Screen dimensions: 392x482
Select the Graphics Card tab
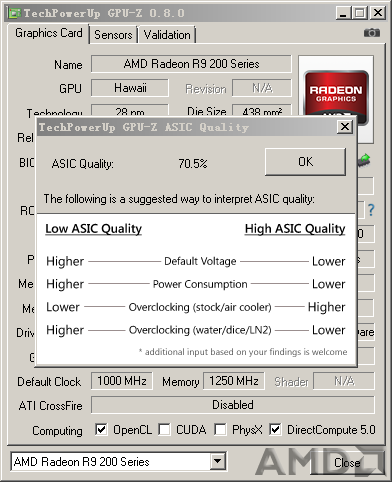[x=49, y=33]
